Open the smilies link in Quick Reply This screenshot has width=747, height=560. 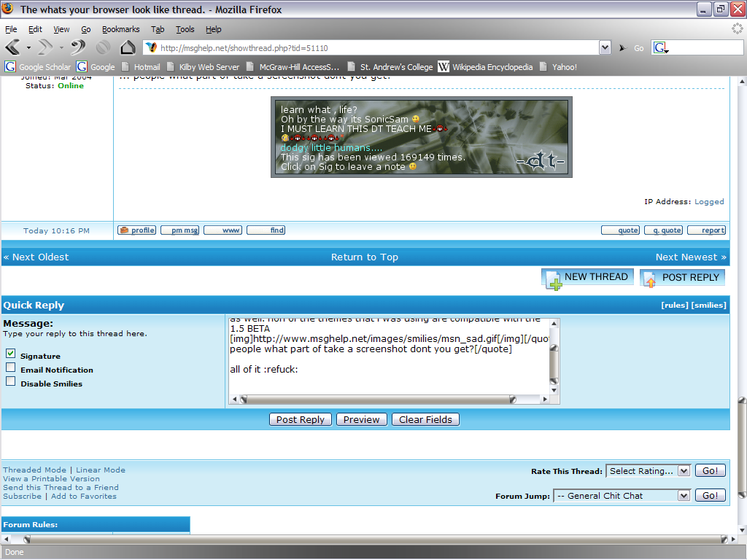click(709, 306)
